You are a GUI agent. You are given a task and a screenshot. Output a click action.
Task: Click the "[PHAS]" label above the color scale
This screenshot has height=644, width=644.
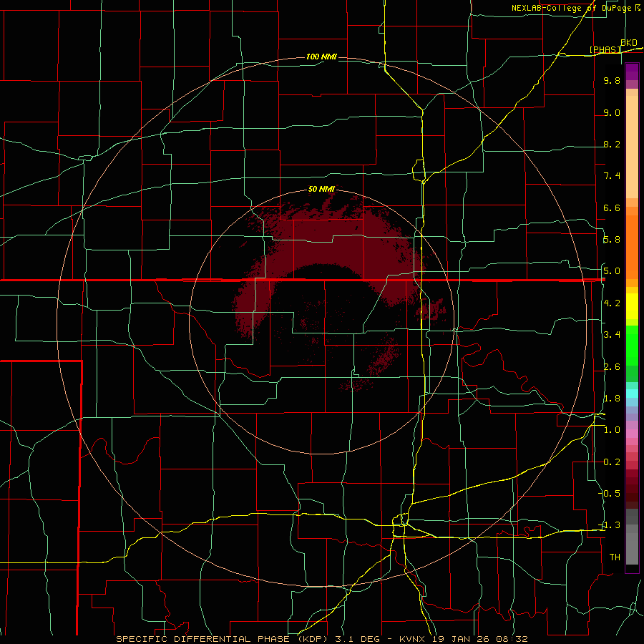(x=605, y=49)
